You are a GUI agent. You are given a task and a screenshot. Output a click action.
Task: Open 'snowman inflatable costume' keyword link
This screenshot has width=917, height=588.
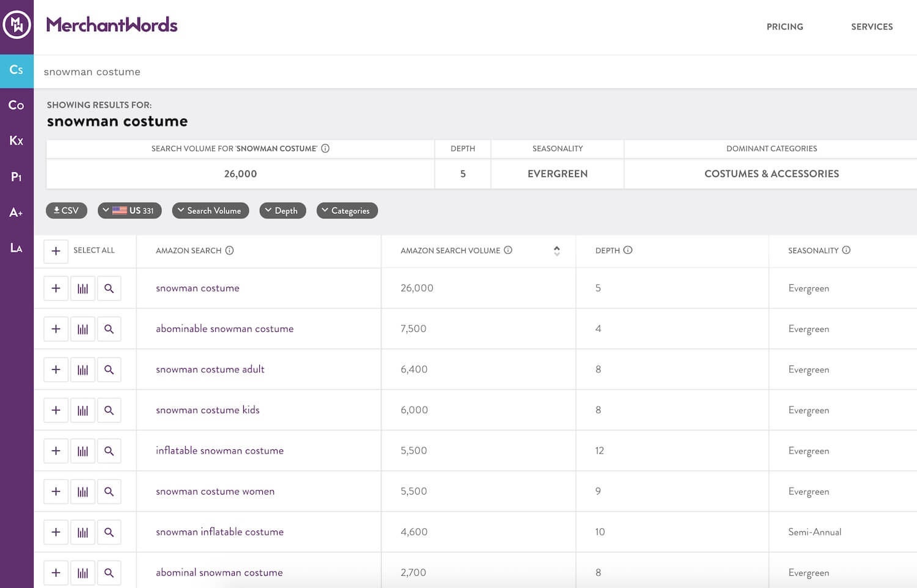219,532
